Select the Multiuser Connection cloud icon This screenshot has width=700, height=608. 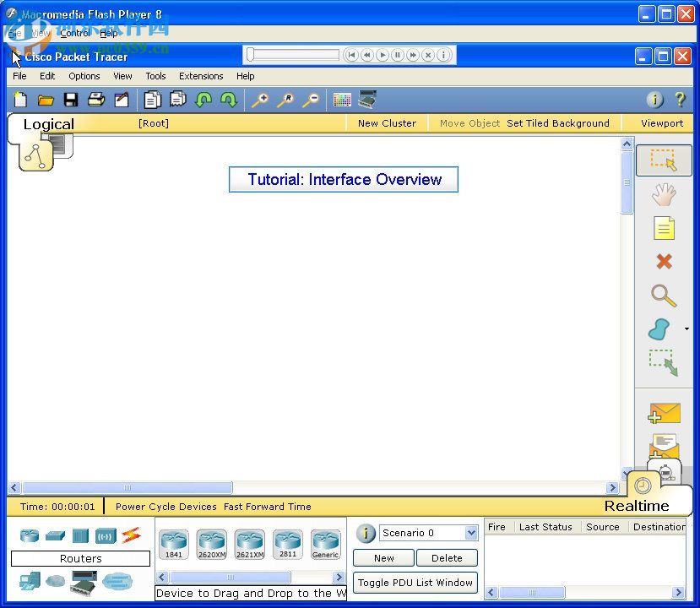117,581
